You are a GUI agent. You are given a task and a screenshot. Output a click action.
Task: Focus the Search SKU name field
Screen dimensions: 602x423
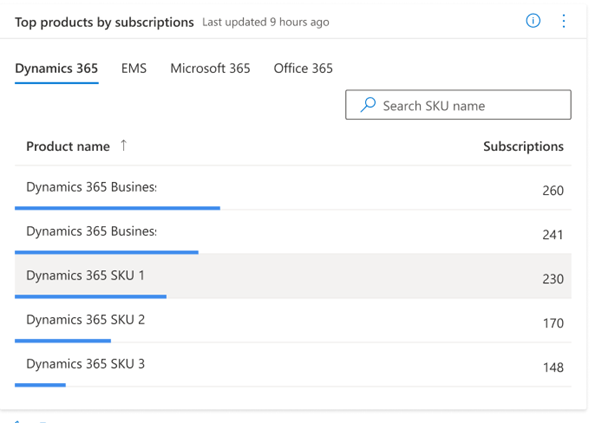pyautogui.click(x=470, y=105)
